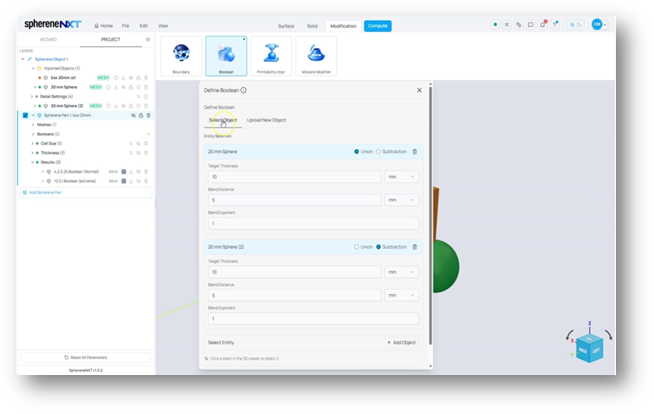Image resolution: width=654 pixels, height=414 pixels.
Task: Open the Modification tab
Action: pyautogui.click(x=343, y=26)
